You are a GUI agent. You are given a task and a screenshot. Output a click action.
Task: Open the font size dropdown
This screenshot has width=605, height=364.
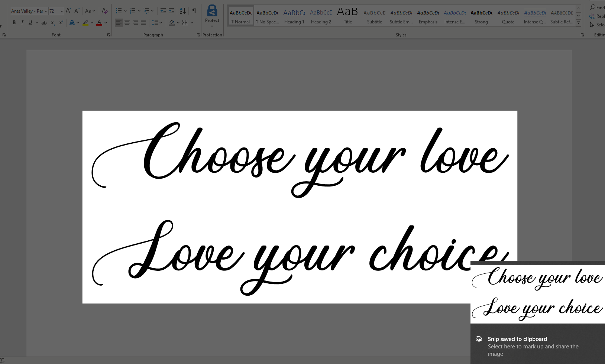[x=62, y=11]
